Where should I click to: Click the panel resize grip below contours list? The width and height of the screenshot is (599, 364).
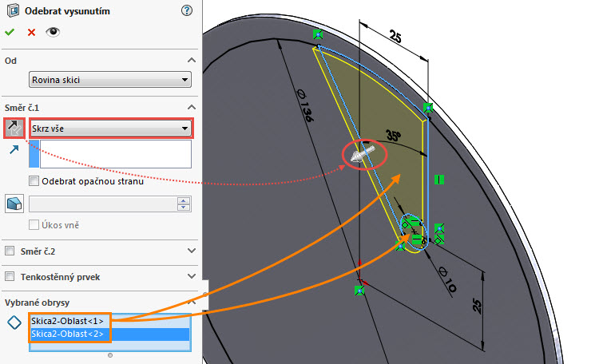110,355
